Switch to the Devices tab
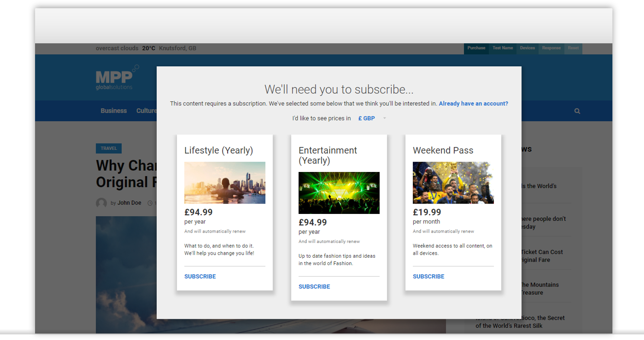 point(527,48)
